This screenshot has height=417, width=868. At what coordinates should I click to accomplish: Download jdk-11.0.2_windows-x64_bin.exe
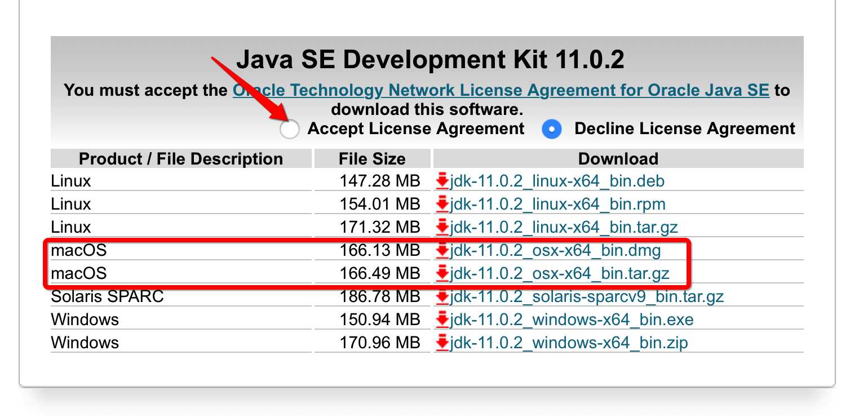coord(572,320)
